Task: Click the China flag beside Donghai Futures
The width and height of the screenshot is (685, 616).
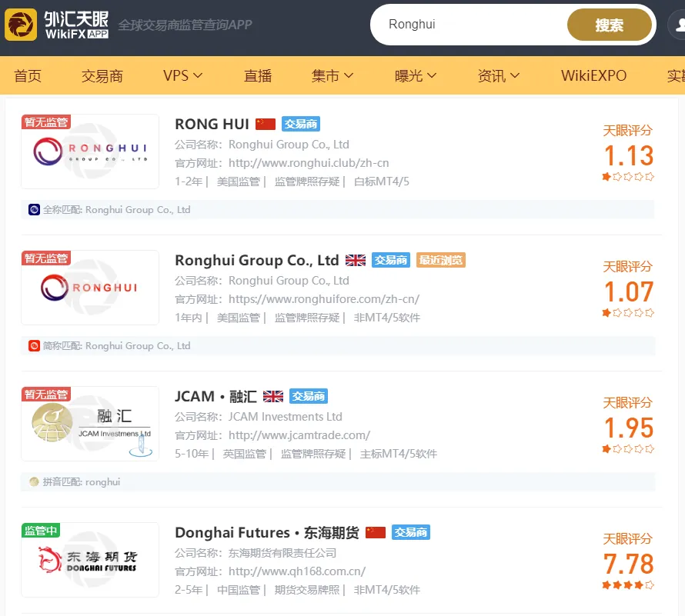Action: click(376, 533)
